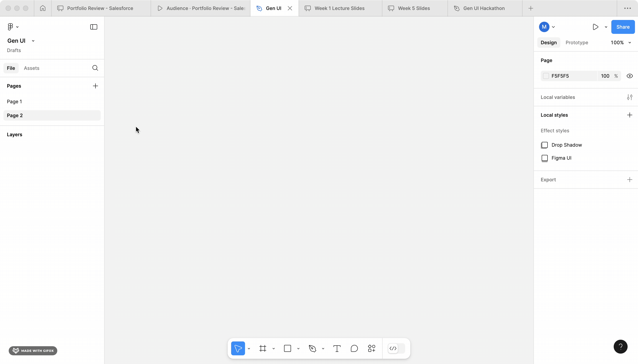Click the F5F5F5 page color swatch
This screenshot has width=638, height=364.
[x=546, y=76]
